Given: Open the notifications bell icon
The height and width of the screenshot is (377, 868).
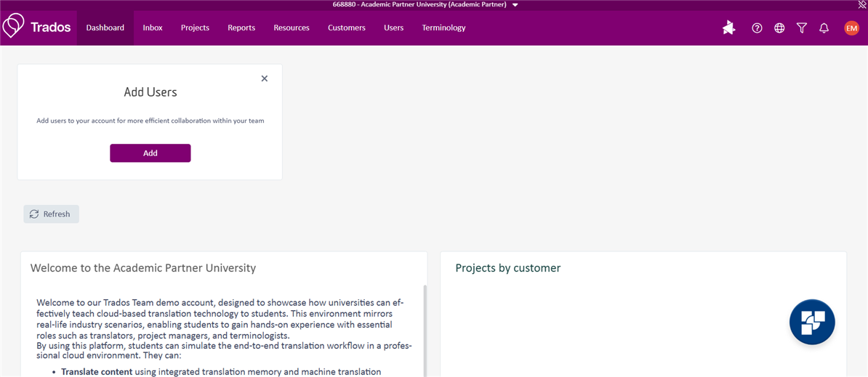Looking at the screenshot, I should tap(824, 28).
